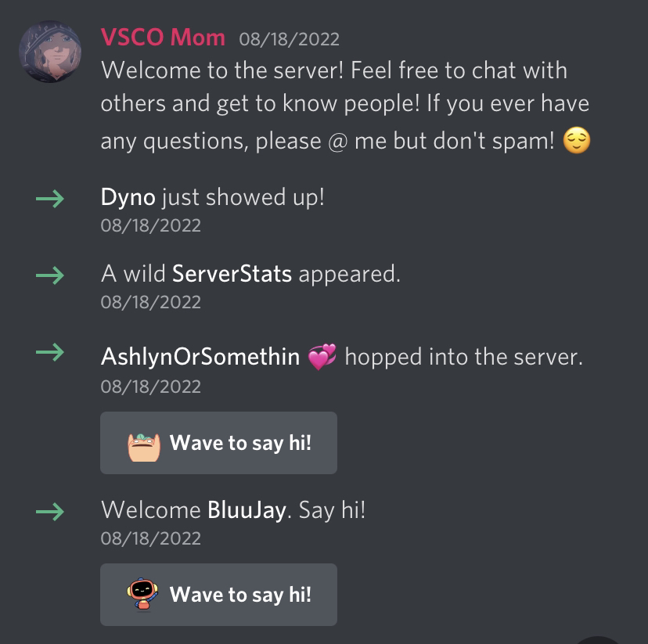Click the date under Dyno's join message
This screenshot has width=648, height=644.
click(151, 225)
